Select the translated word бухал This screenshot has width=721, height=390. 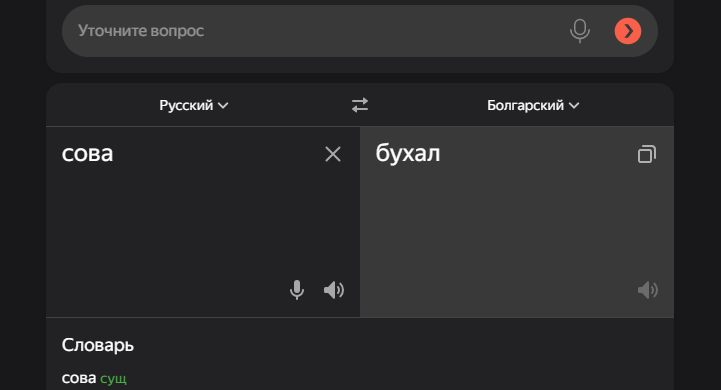click(408, 153)
